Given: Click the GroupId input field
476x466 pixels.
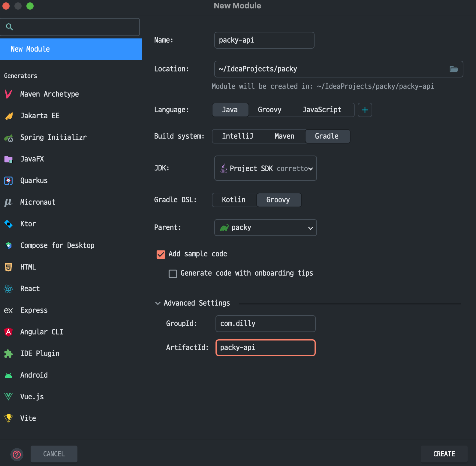Looking at the screenshot, I should pyautogui.click(x=266, y=324).
